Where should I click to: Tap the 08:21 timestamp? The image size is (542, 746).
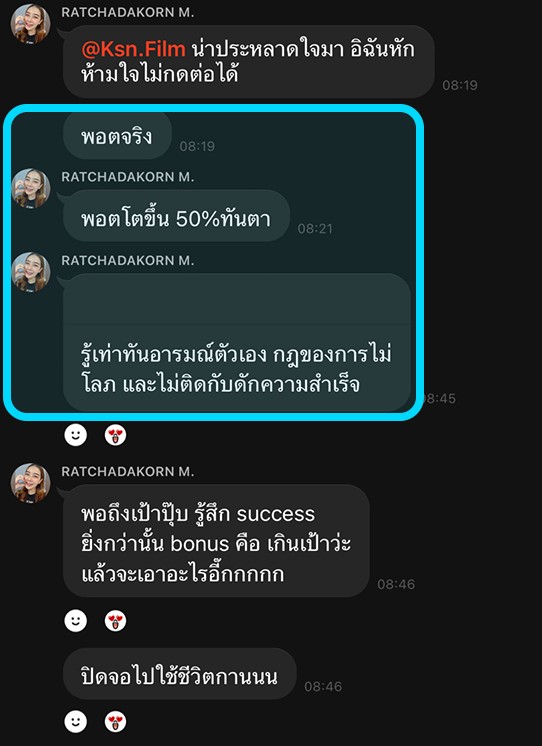point(315,229)
